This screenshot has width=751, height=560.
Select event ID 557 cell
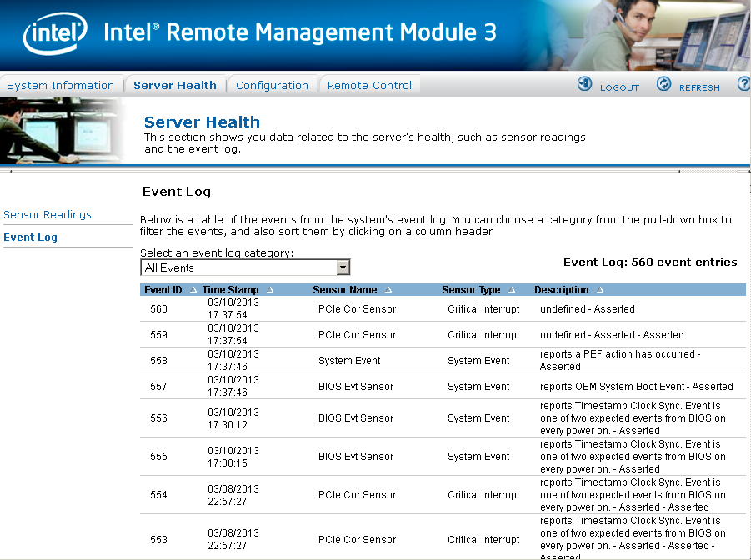click(x=158, y=387)
